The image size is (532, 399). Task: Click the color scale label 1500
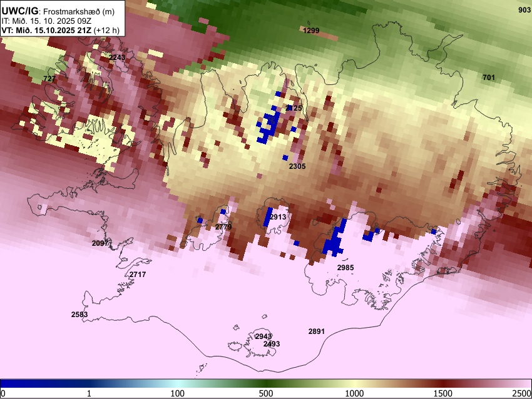pyautogui.click(x=443, y=393)
